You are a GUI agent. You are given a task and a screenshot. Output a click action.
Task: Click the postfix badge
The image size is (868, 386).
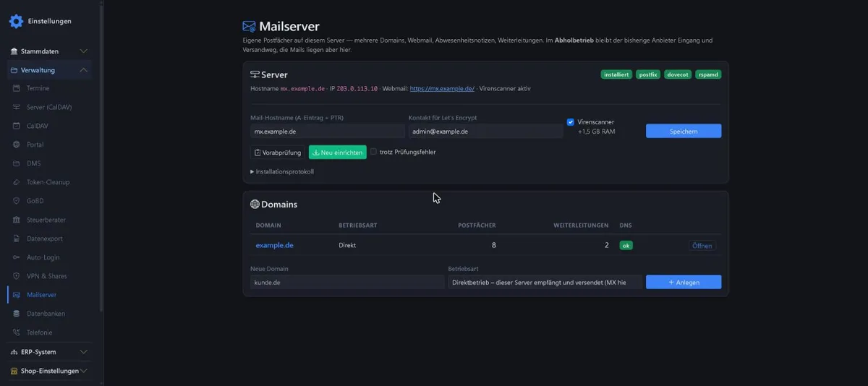[649, 74]
